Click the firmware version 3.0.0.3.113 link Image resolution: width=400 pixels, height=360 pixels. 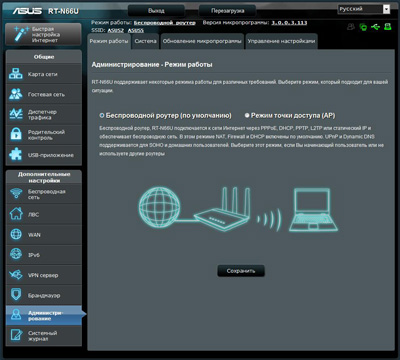tap(289, 23)
